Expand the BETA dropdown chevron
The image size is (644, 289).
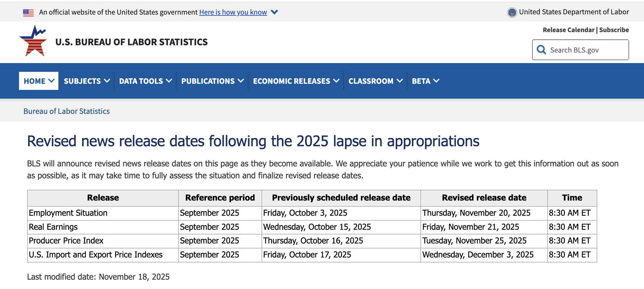point(437,81)
